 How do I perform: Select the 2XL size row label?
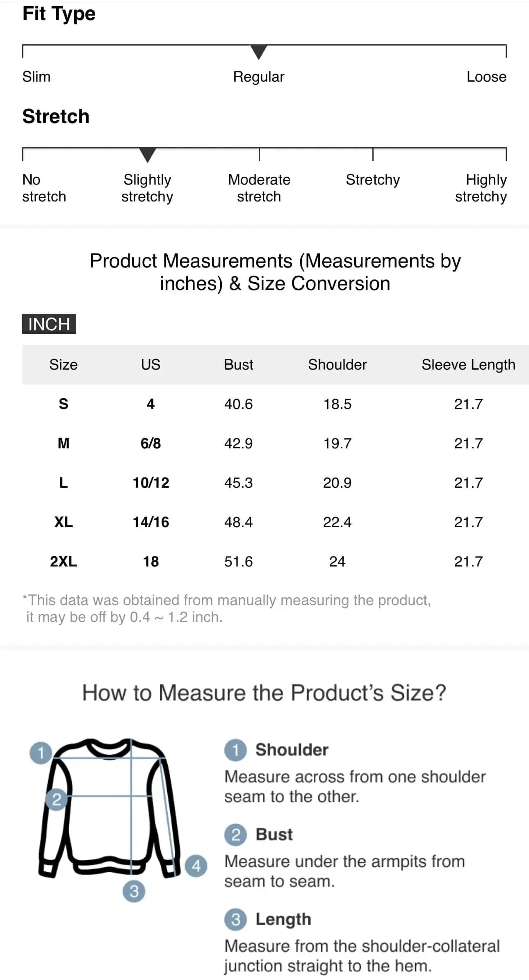coord(64,562)
